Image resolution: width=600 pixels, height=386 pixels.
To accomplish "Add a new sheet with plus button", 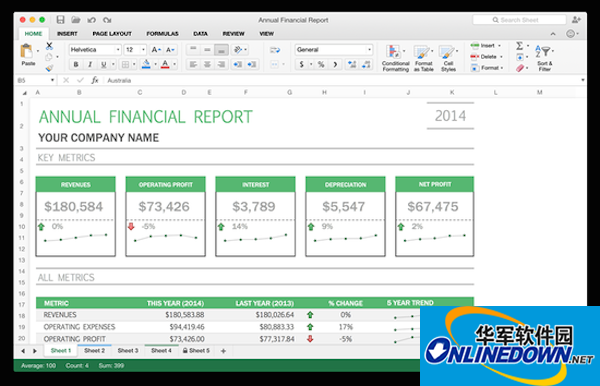I will 223,350.
